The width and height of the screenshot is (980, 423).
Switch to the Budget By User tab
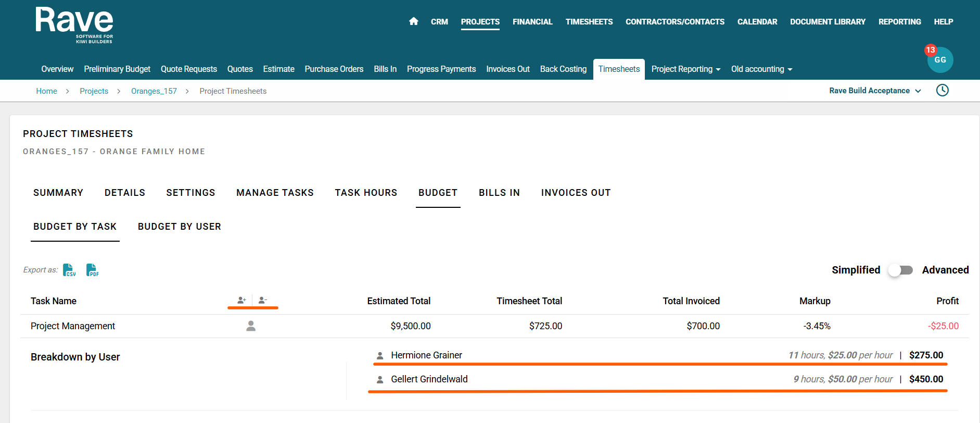pos(179,227)
